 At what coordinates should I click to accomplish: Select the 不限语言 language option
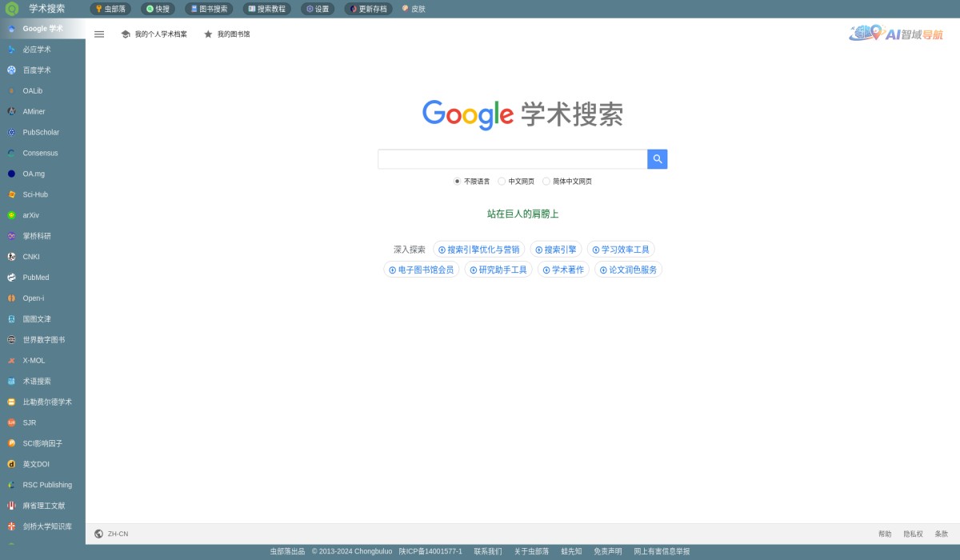457,181
